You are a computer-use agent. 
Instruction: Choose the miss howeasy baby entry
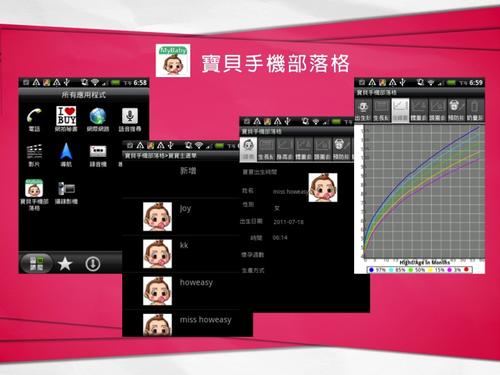point(187,324)
